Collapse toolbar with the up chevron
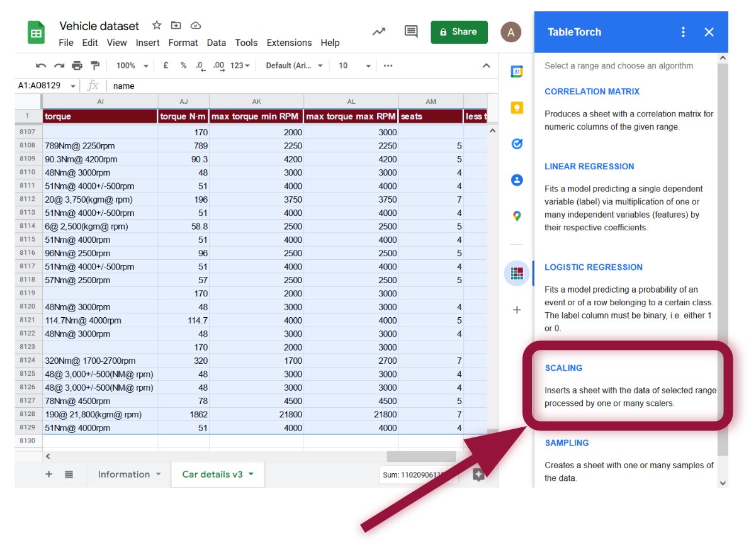This screenshot has height=545, width=756. click(486, 65)
